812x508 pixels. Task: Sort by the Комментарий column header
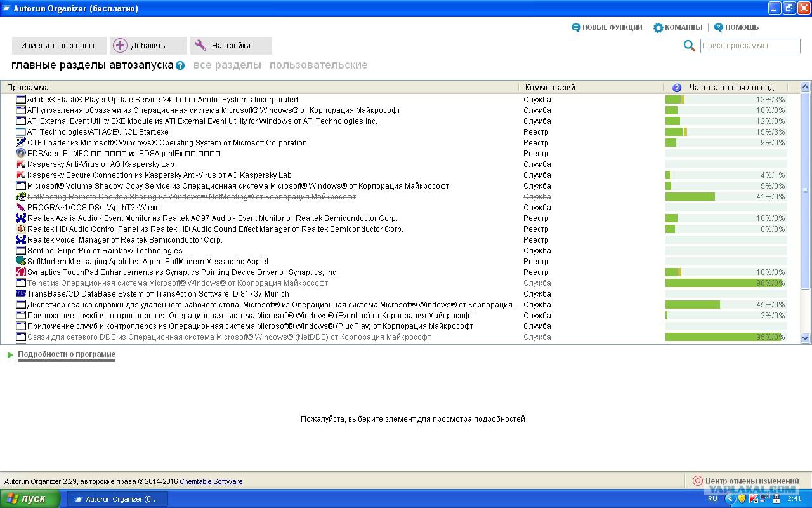point(591,88)
